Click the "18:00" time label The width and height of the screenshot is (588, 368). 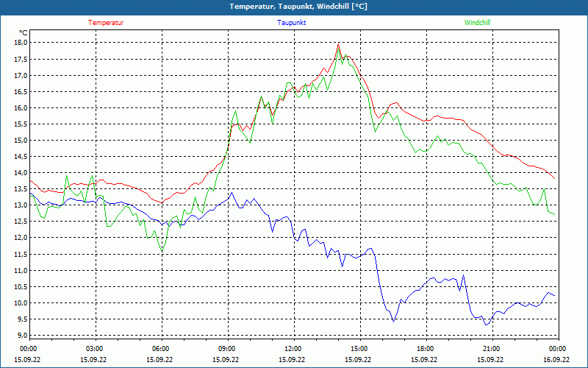coord(427,349)
